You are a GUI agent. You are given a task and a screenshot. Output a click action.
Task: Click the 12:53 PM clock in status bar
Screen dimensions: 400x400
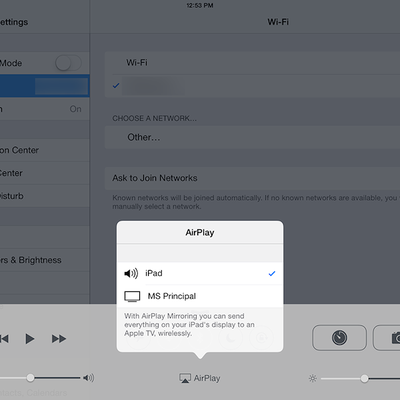[x=200, y=5]
